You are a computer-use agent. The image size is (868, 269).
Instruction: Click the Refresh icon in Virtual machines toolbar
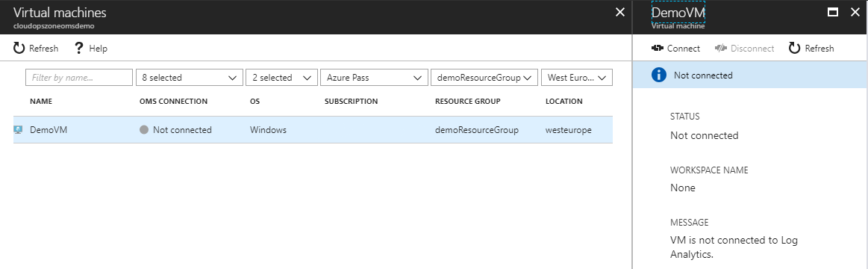(19, 49)
